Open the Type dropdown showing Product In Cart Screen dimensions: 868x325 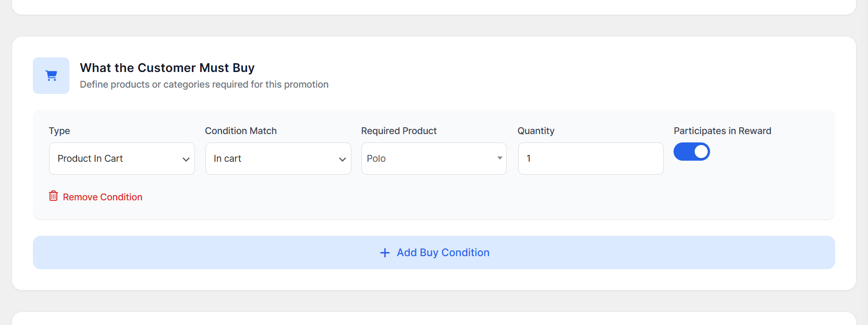coord(121,159)
